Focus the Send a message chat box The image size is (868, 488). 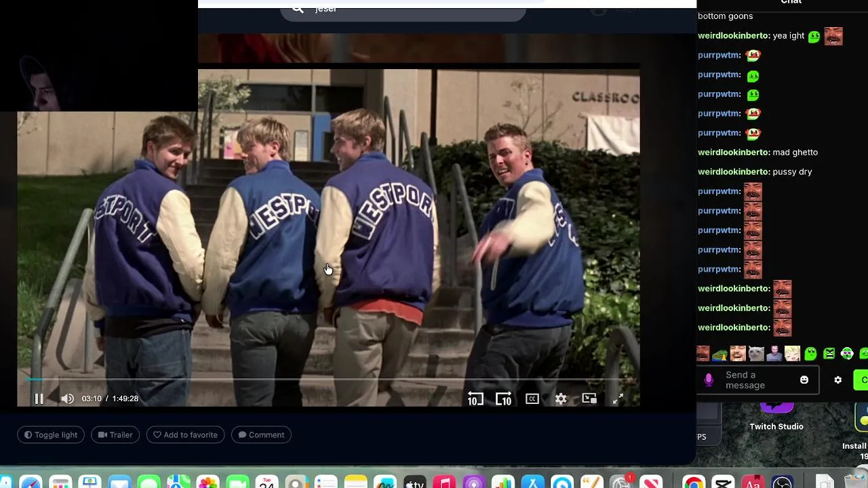click(758, 380)
